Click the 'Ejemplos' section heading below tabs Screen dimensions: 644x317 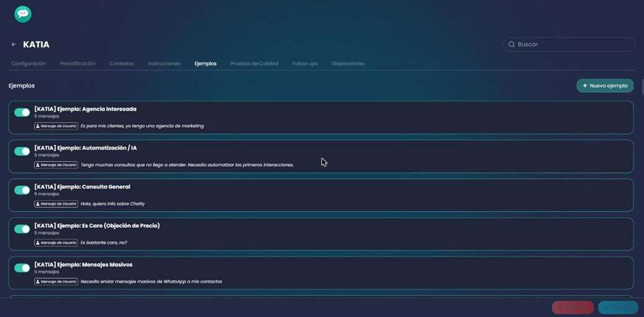pos(22,86)
